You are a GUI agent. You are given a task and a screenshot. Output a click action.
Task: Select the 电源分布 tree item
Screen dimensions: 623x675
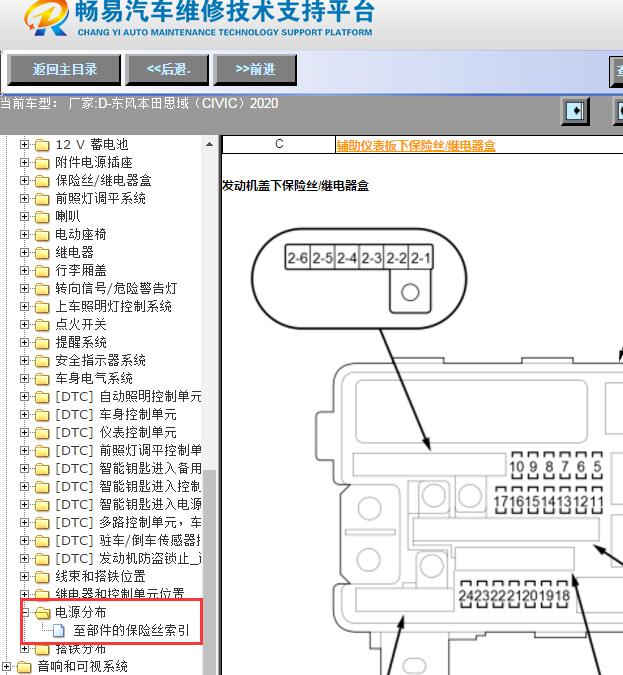pos(81,612)
